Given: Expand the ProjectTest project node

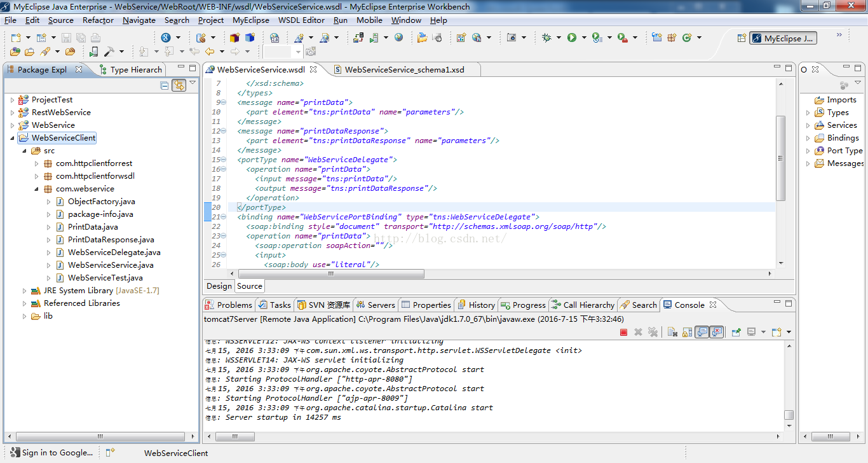Looking at the screenshot, I should [x=12, y=100].
